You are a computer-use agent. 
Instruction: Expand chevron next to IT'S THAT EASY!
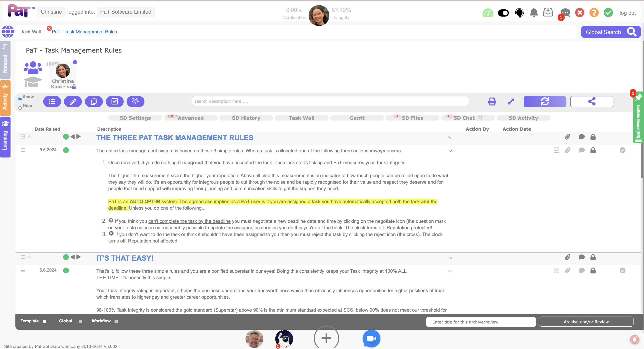(450, 258)
